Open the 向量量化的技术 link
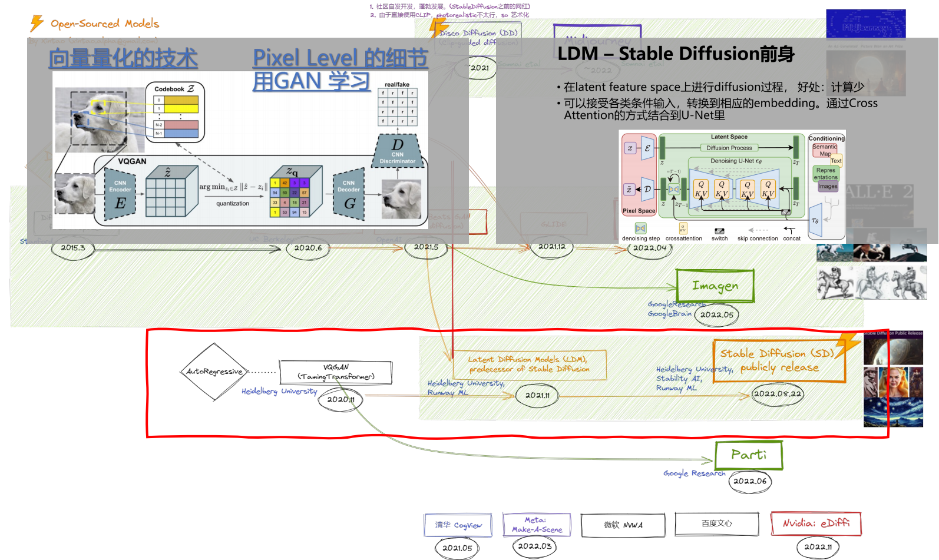Image resolution: width=939 pixels, height=560 pixels. tap(123, 58)
